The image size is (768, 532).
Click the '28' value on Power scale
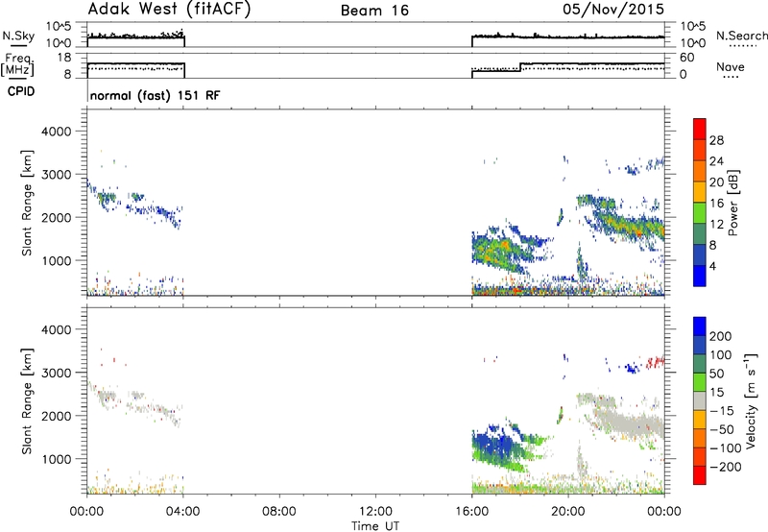click(716, 140)
